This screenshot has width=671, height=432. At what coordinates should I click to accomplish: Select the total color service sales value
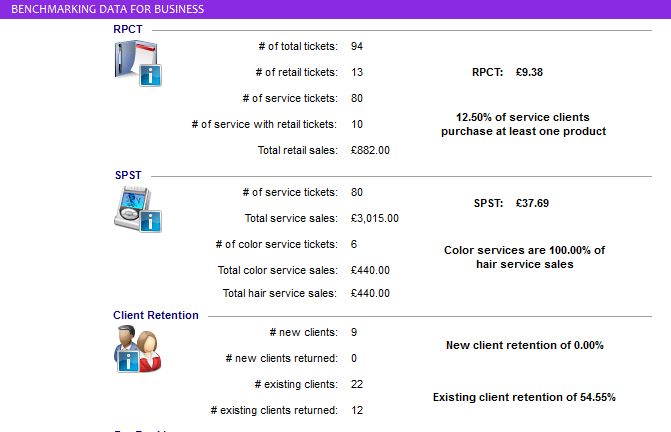tap(370, 270)
